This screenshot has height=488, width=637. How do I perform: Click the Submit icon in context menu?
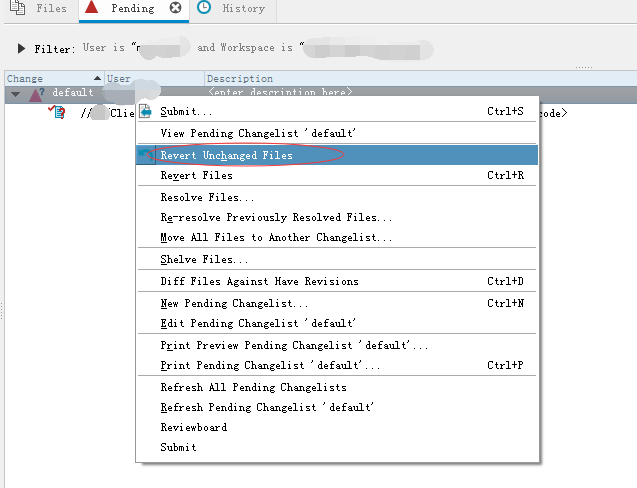[146, 111]
